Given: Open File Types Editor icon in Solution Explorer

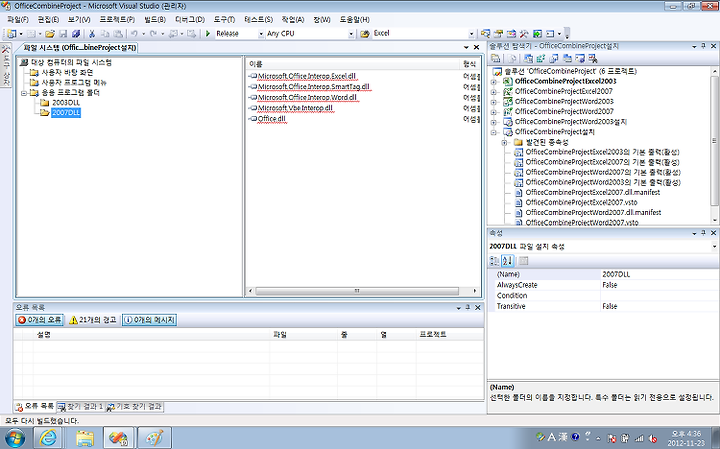Looking at the screenshot, I should (x=554, y=58).
